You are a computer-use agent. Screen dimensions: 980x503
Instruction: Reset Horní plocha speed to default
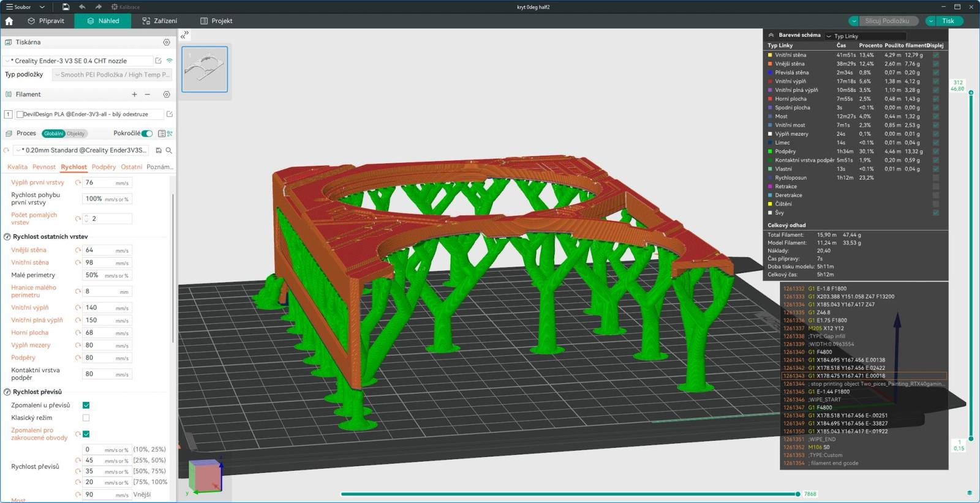[78, 333]
